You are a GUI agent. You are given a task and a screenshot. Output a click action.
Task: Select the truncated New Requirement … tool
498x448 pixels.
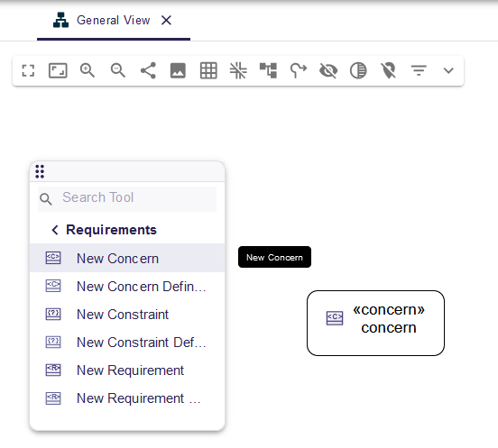tap(127, 398)
